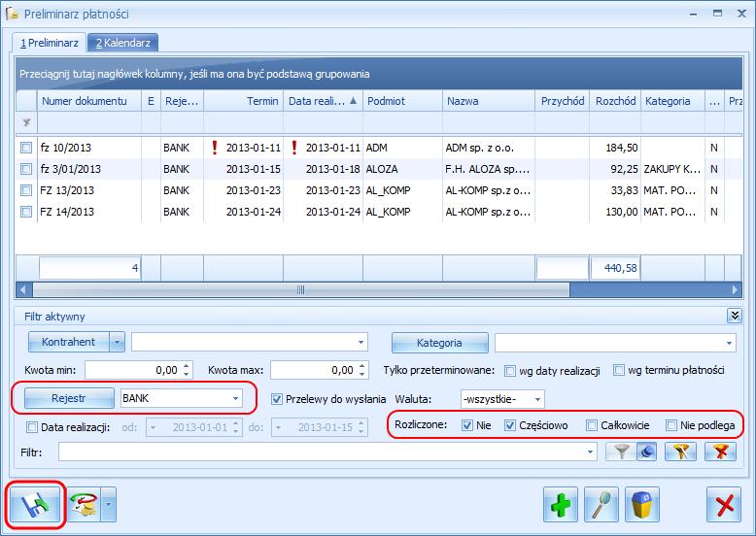
Task: Close window with red X button
Action: coord(724,505)
